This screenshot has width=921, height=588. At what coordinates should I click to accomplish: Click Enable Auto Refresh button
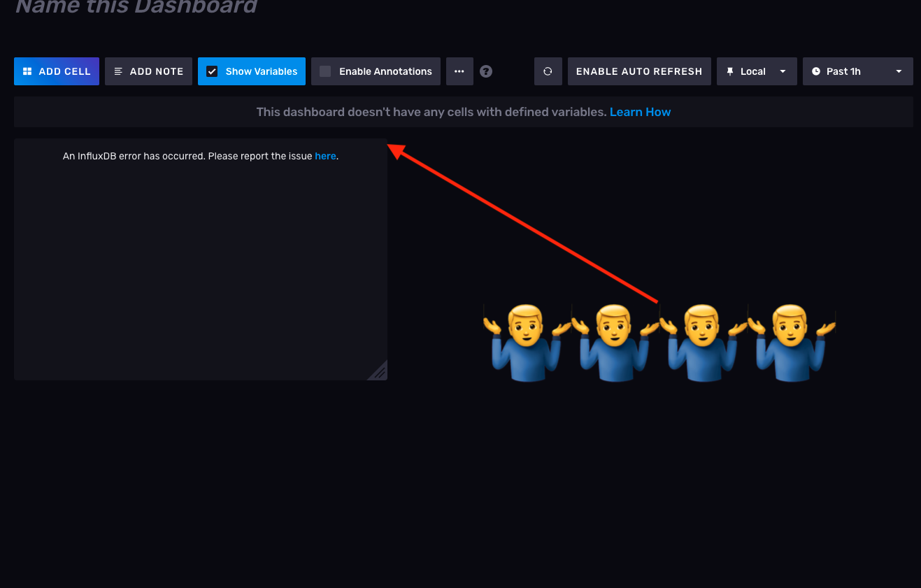coord(639,71)
